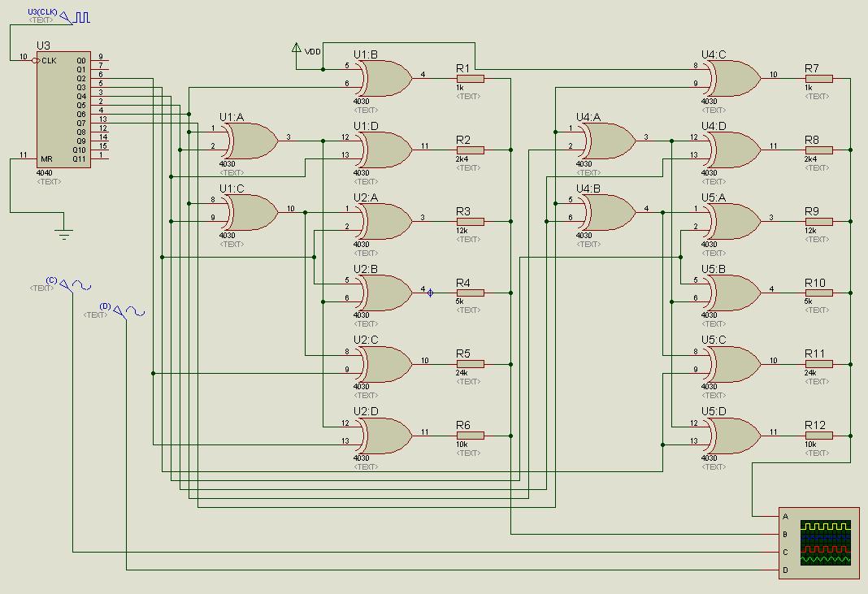The width and height of the screenshot is (868, 594).
Task: Select XOR gate U1:B
Action: coord(384,79)
